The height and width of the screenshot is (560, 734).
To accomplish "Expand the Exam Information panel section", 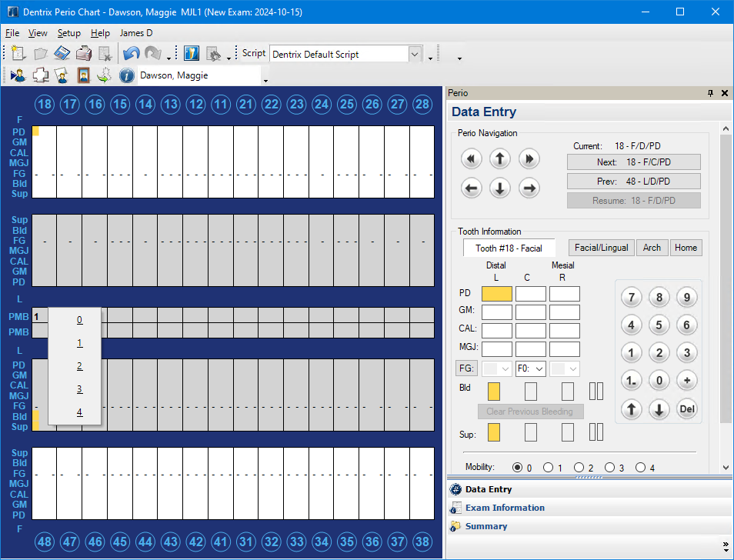I will pos(505,508).
